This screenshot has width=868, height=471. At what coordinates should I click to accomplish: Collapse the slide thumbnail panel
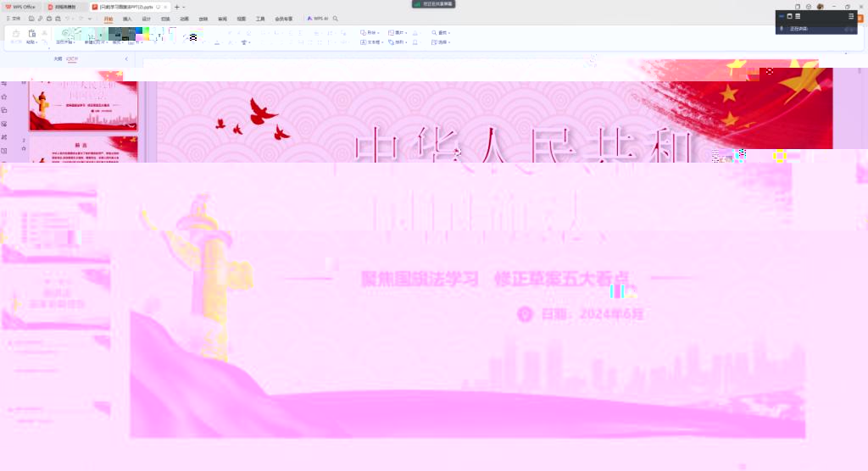point(126,59)
